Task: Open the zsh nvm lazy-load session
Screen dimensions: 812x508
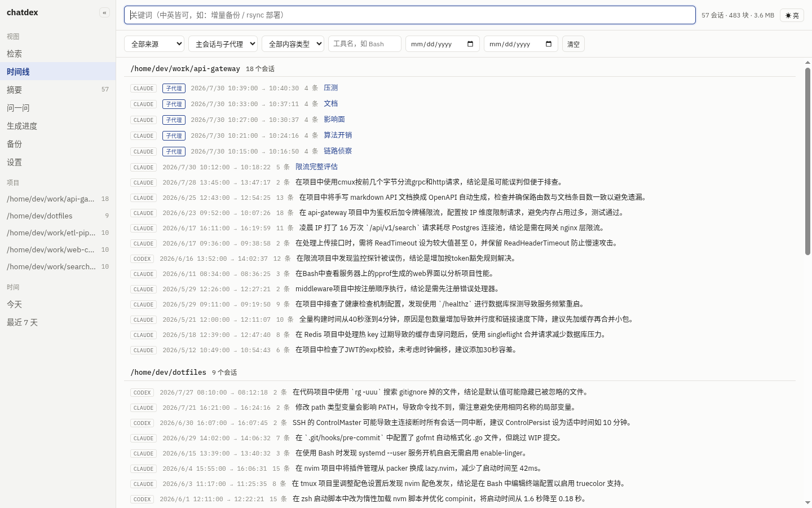Action: pyautogui.click(x=460, y=499)
